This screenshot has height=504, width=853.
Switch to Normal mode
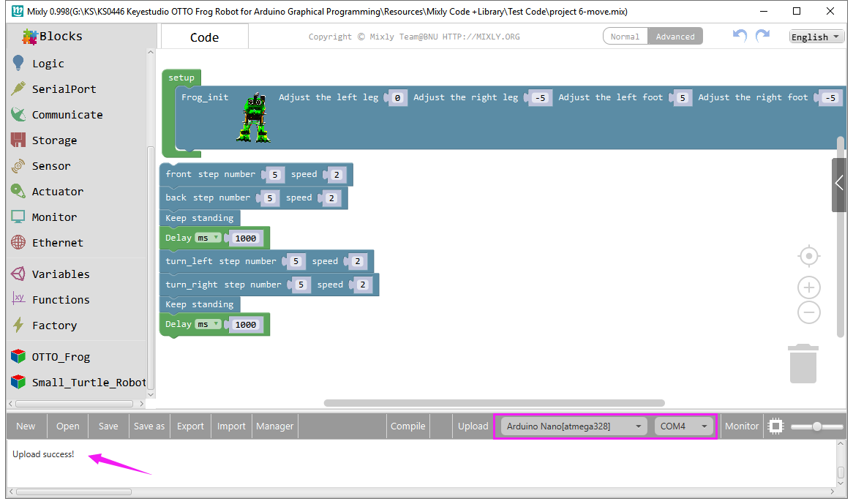tap(625, 37)
